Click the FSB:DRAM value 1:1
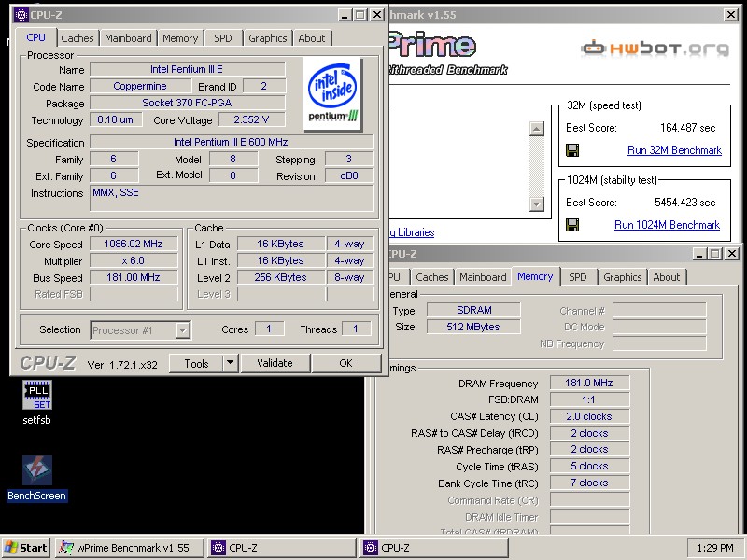The width and height of the screenshot is (747, 560). tap(589, 399)
